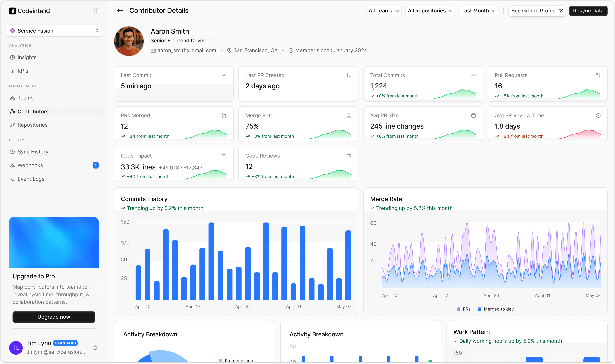
Task: Open Repositories in the sidebar
Action: point(54,125)
